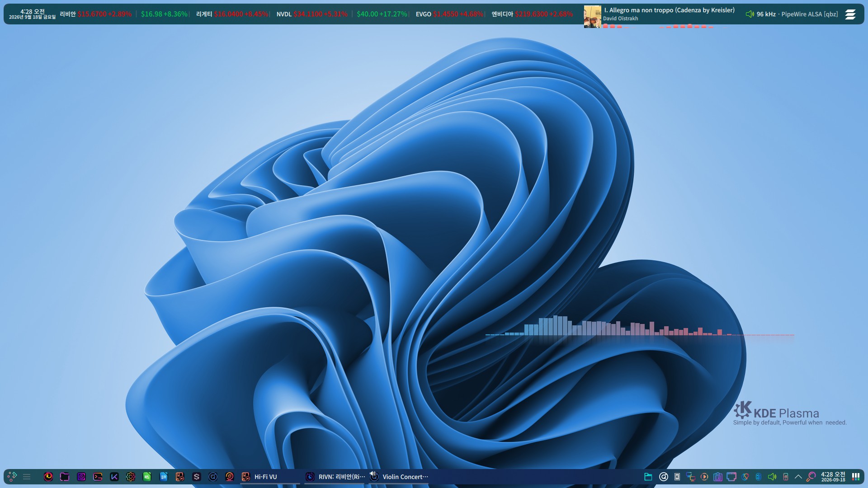The width and height of the screenshot is (868, 488).
Task: Open System Settings gear icon
Action: [x=131, y=476]
